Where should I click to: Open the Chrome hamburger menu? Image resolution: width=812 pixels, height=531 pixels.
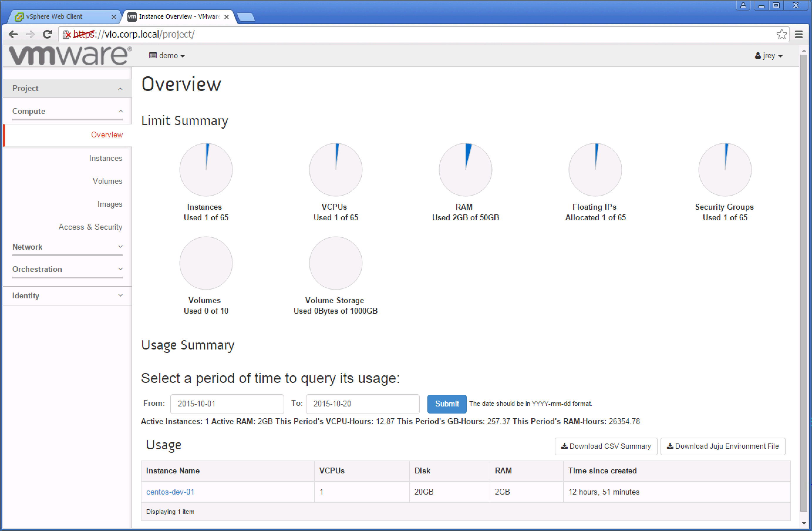tap(798, 34)
